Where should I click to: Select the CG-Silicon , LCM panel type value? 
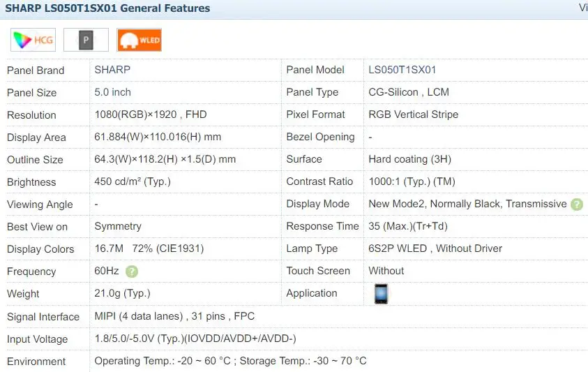tap(409, 92)
